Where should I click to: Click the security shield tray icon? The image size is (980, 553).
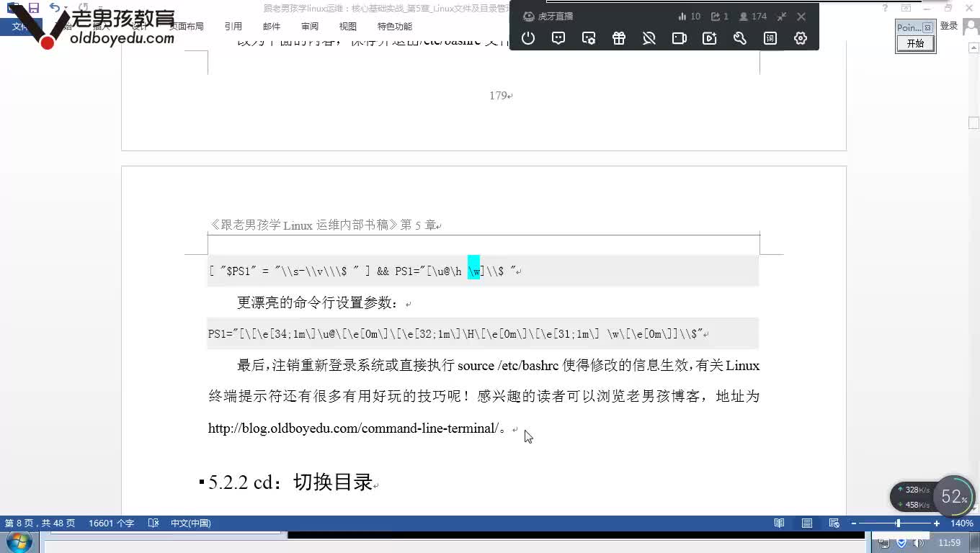coord(901,543)
